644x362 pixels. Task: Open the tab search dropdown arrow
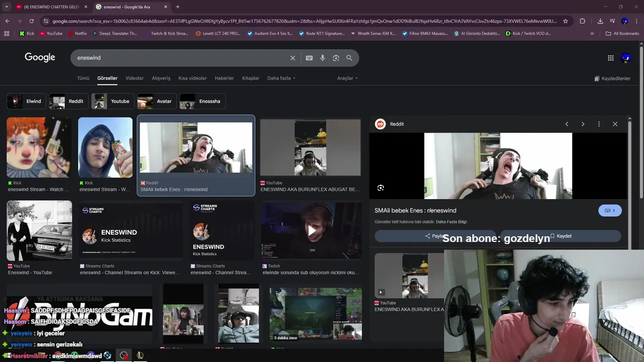click(7, 7)
